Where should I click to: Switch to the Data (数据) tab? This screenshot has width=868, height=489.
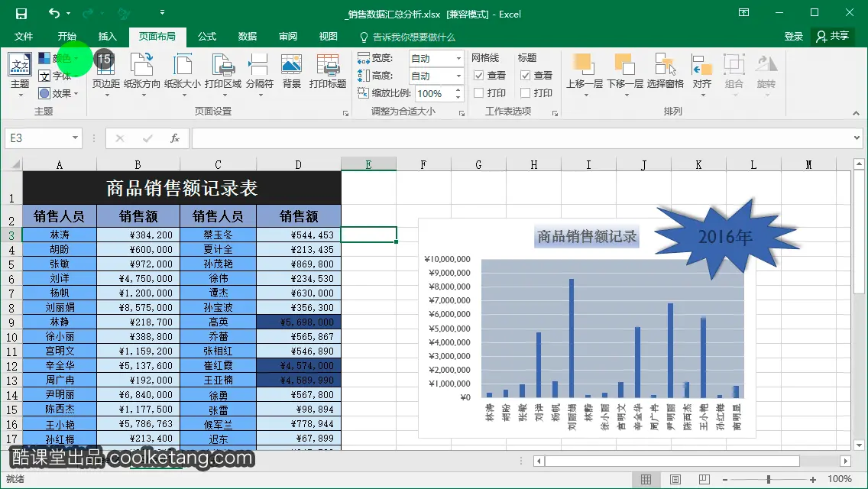pyautogui.click(x=248, y=37)
